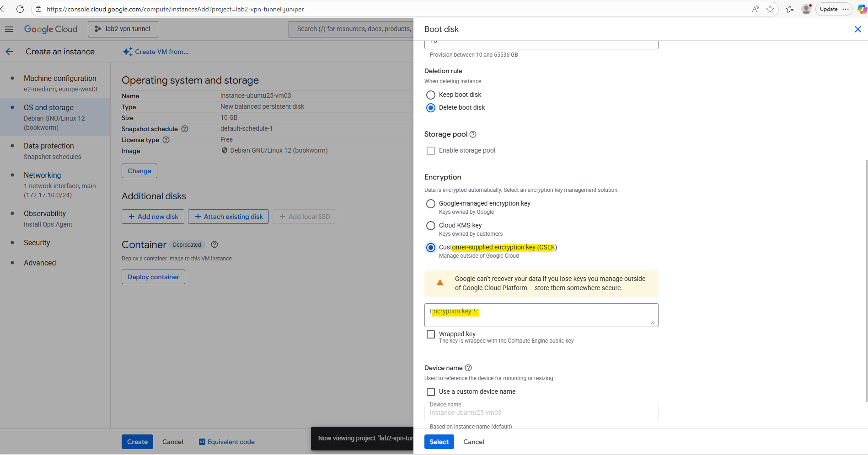Image resolution: width=868 pixels, height=455 pixels.
Task: Choose Customer-supplied encryption key (CSEK)
Action: click(x=430, y=248)
